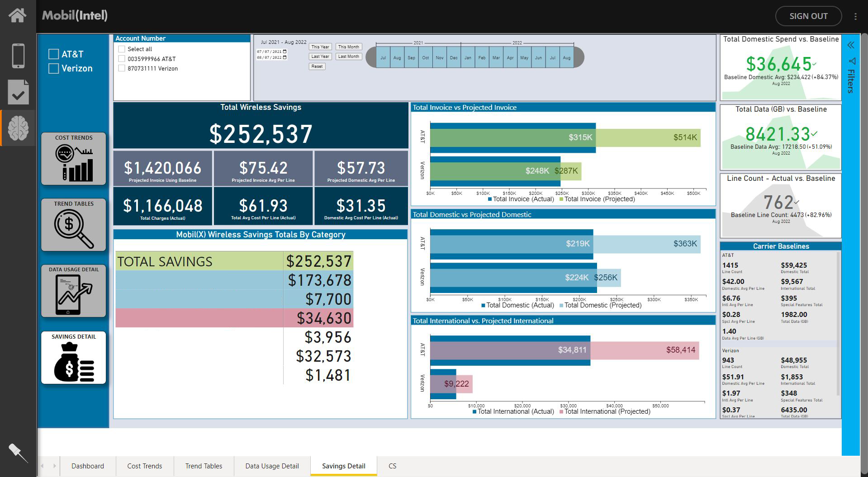Click the 762 Line Count KPI value
This screenshot has height=477, width=868.
778,202
